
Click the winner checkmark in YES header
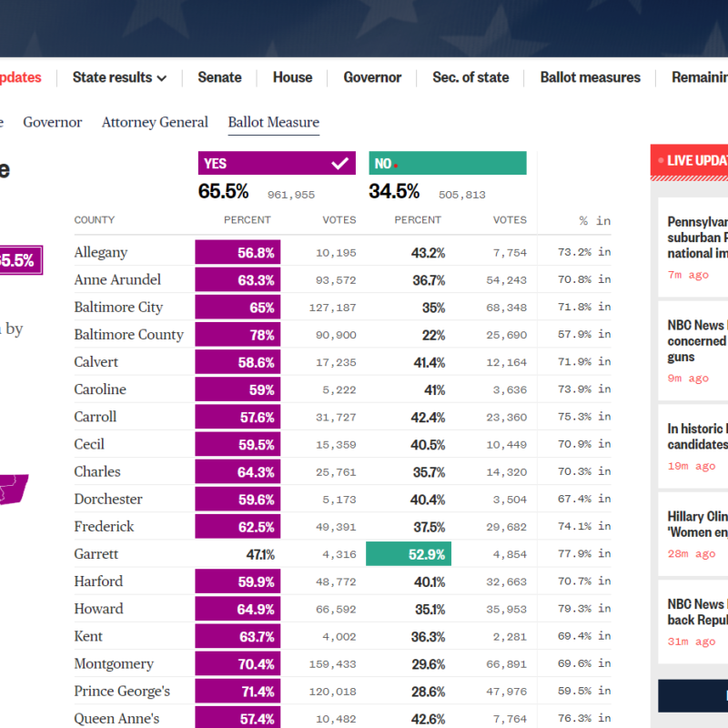click(x=340, y=164)
